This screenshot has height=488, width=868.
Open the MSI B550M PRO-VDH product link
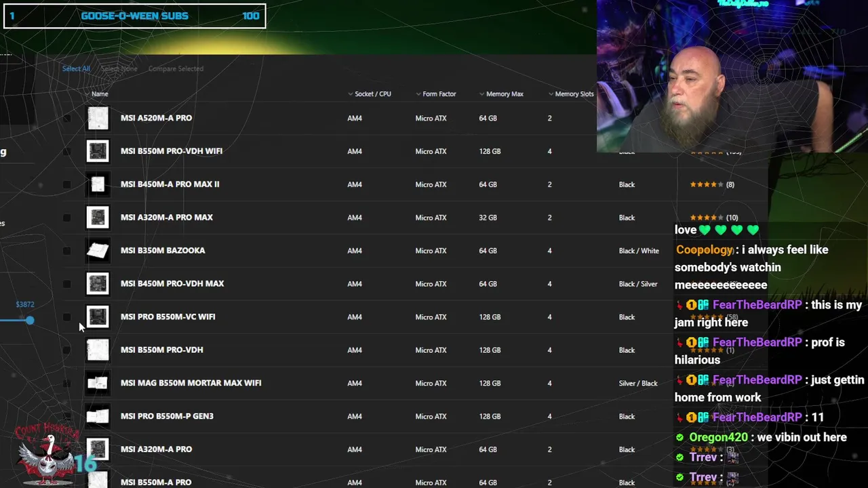pyautogui.click(x=162, y=350)
